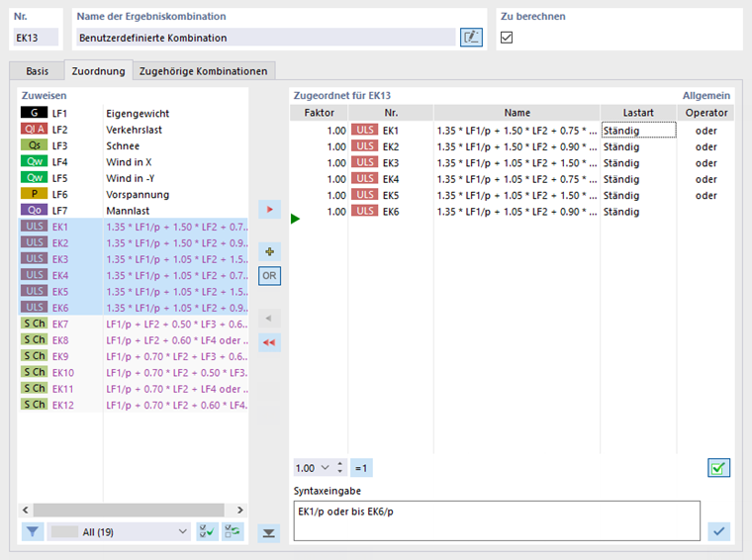Click the green row-marker triangle left of the table
The height and width of the screenshot is (560, 752).
[295, 219]
